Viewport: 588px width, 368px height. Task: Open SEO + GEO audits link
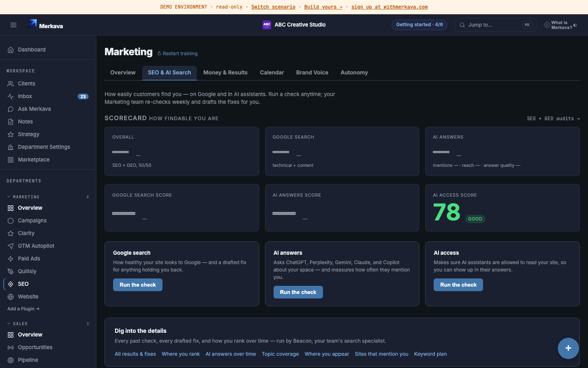coord(553,119)
